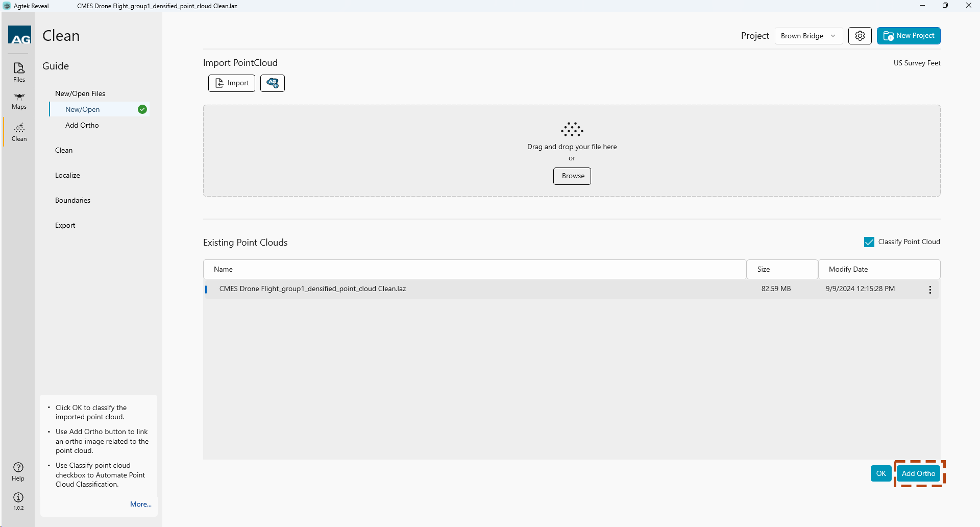Expand the Localize guide section

pyautogui.click(x=67, y=175)
